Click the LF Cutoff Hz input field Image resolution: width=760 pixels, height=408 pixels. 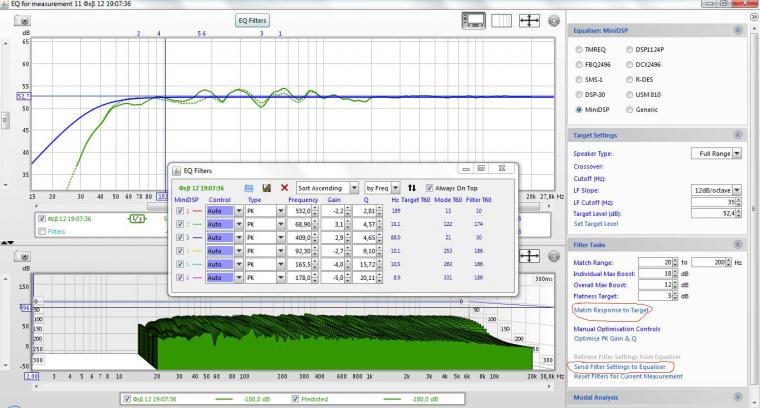pos(714,202)
